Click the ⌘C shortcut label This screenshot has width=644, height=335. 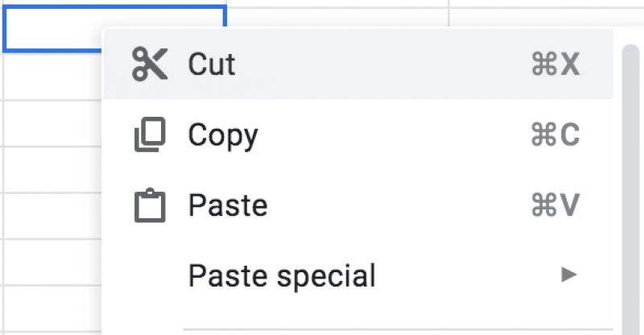(x=555, y=135)
